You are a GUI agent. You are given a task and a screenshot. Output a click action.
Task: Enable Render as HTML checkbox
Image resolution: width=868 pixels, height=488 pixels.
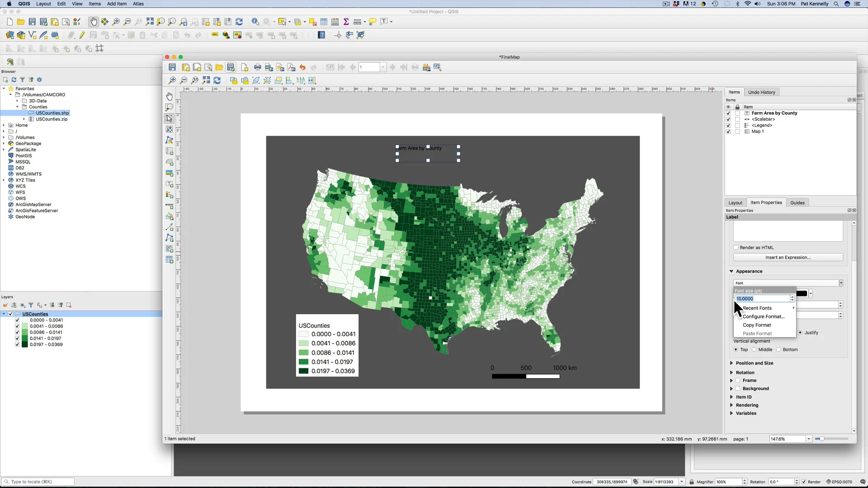pos(736,248)
